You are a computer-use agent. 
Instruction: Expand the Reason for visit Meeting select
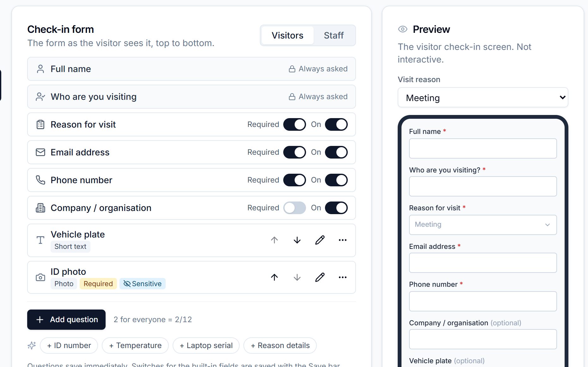pyautogui.click(x=483, y=225)
